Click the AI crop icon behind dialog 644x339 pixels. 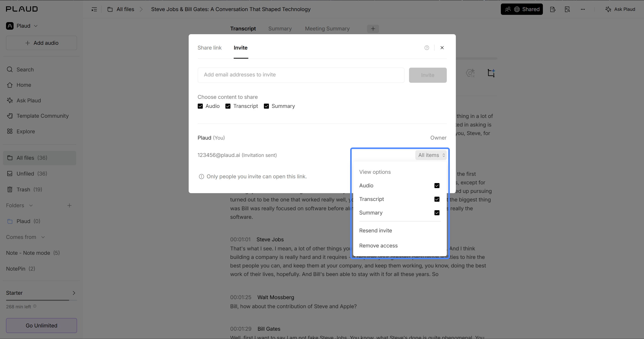491,73
